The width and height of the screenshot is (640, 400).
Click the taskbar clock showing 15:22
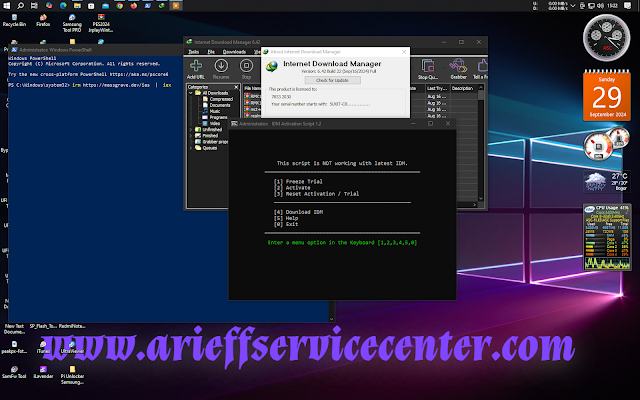pos(612,6)
